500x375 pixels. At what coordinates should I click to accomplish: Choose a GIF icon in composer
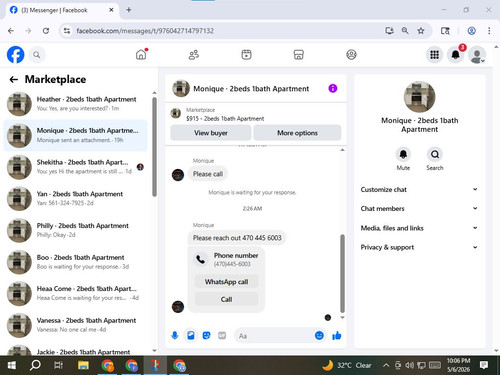pyautogui.click(x=222, y=335)
